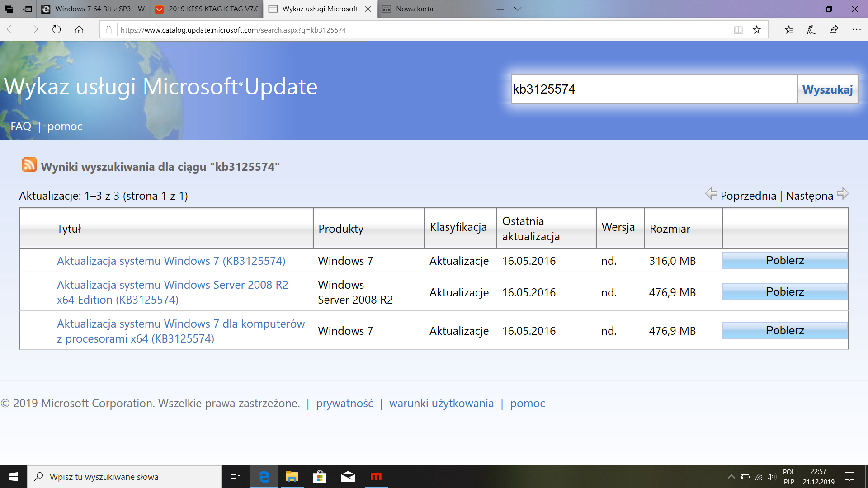The height and width of the screenshot is (488, 868).
Task: Click Pobierz for the 316,0 MB update
Action: point(785,261)
